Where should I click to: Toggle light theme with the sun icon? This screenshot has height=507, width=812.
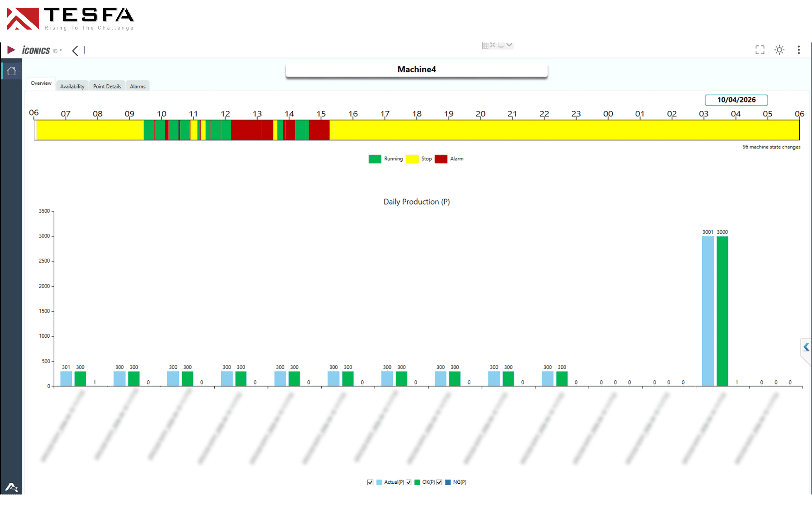coord(779,50)
